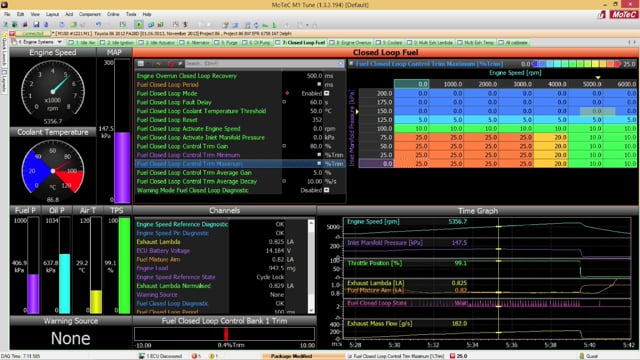Click the Bank 1 Trim red indicator bar

tap(226, 334)
